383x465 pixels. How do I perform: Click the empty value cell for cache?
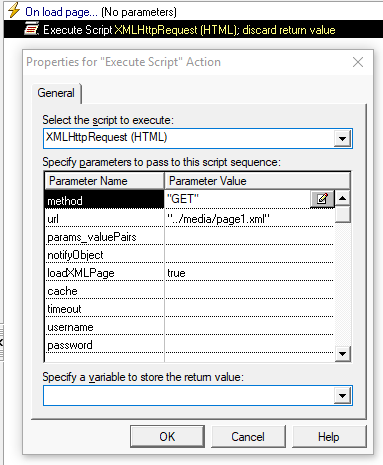tap(249, 291)
